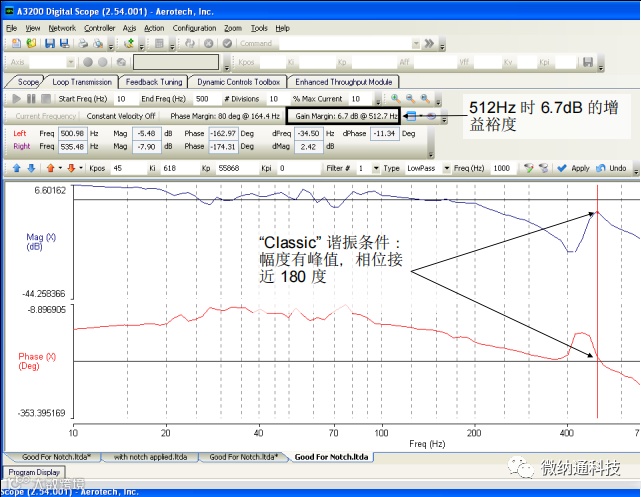641x497 pixels.
Task: Pause the loop transmission run
Action: point(31,99)
